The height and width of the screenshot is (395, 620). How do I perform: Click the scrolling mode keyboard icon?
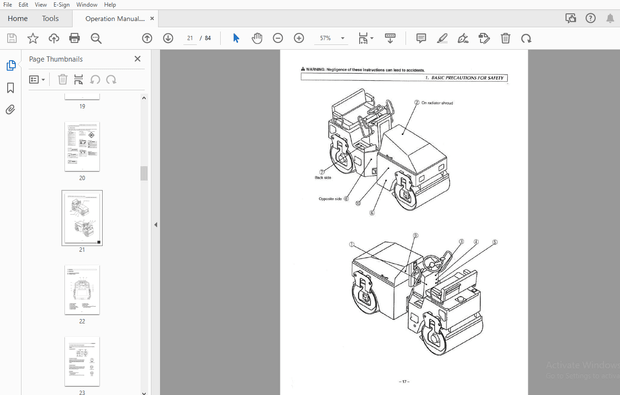coord(390,38)
